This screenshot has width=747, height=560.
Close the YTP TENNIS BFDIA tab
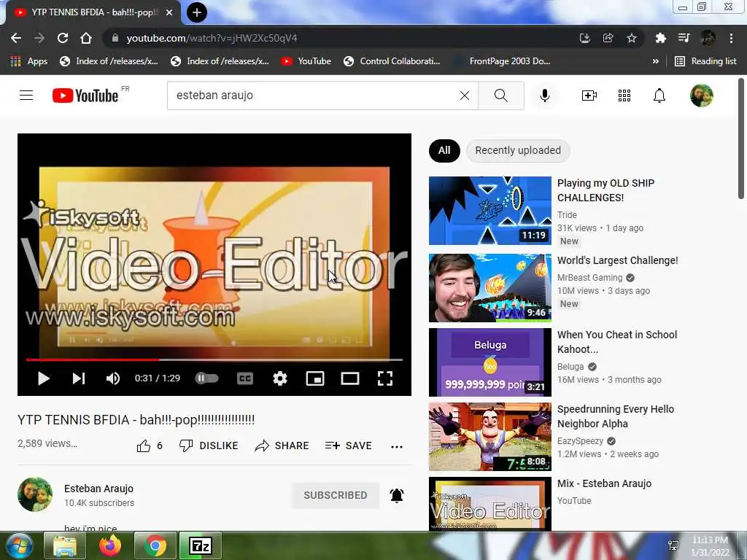click(x=169, y=12)
